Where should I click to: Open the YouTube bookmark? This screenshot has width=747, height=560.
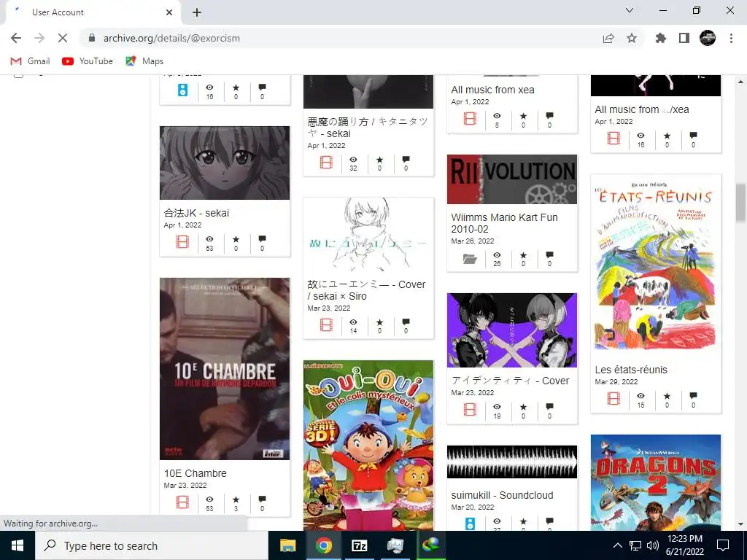88,61
